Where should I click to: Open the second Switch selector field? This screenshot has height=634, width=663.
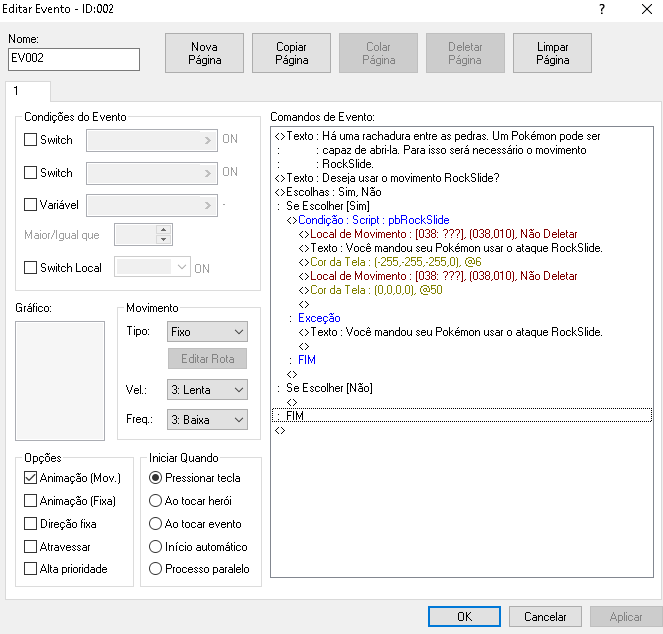[x=152, y=173]
